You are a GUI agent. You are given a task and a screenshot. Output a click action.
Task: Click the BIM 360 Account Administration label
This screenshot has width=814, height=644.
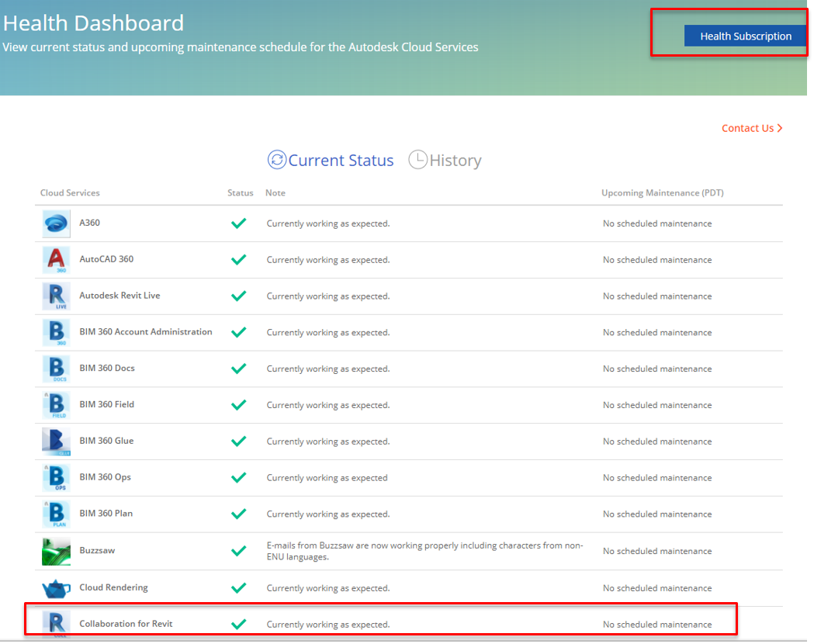(x=145, y=332)
